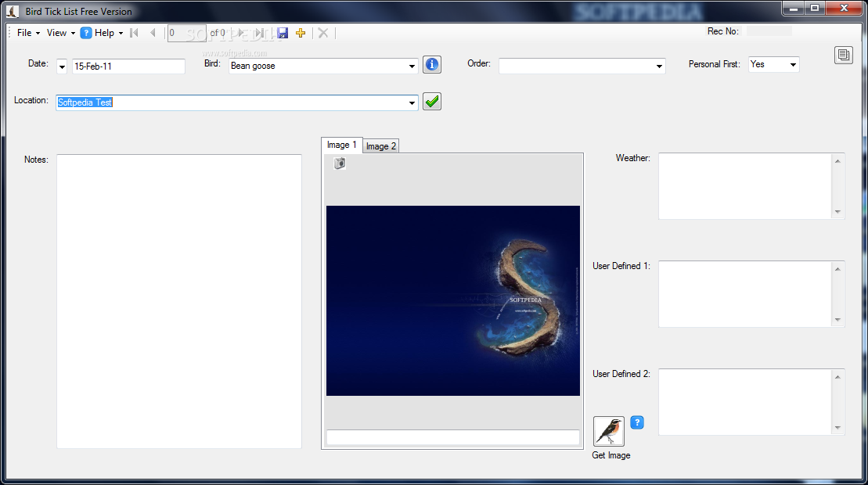The image size is (868, 485).
Task: Save record with the floppy disk icon
Action: coord(283,33)
